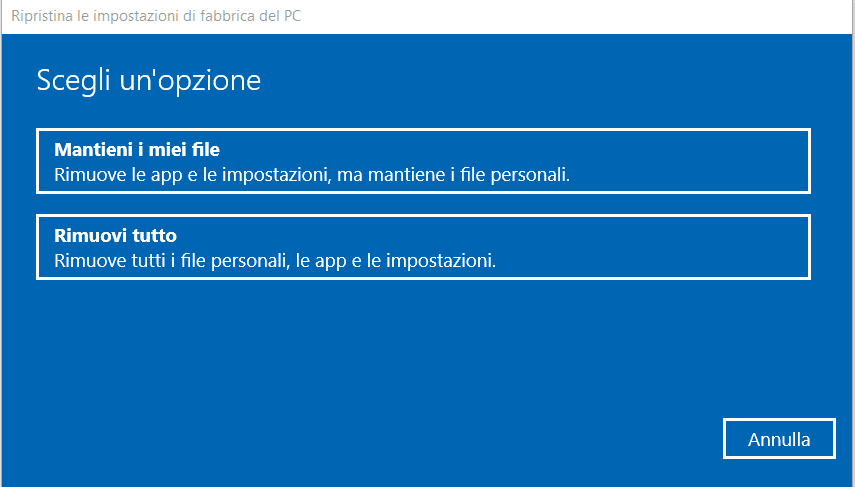Click empty blue area below the options
Viewport: 855px width, 487px height.
point(400,360)
